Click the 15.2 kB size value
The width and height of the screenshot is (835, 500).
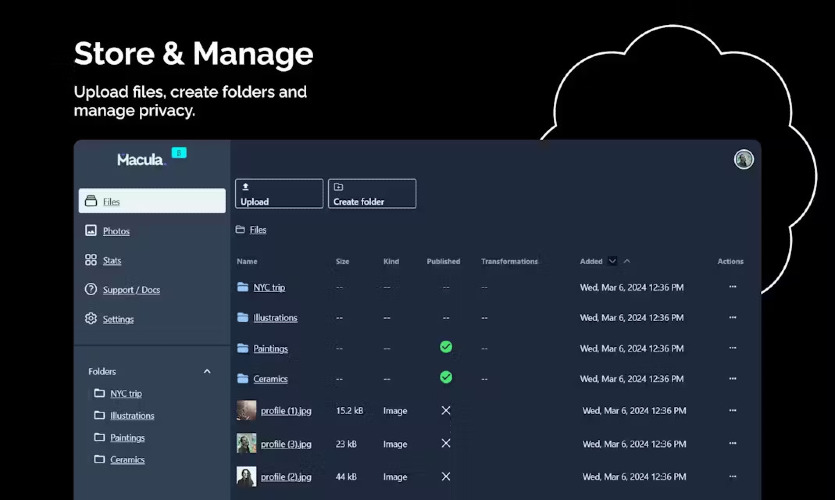tap(349, 411)
